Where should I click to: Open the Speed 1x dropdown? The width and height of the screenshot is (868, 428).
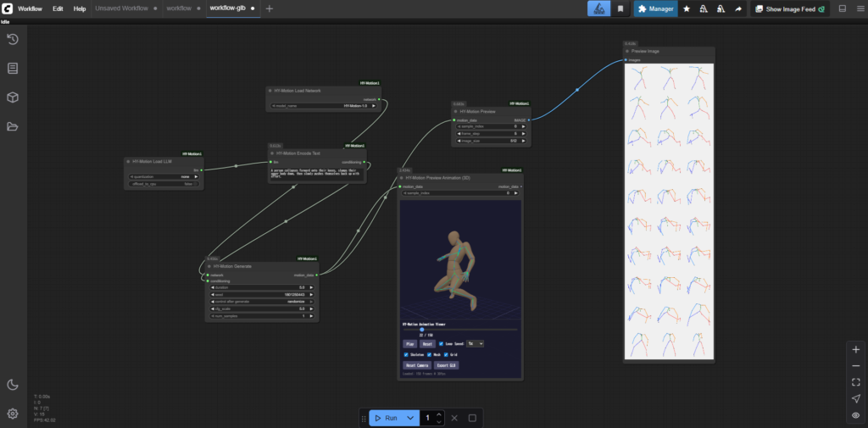click(x=476, y=344)
